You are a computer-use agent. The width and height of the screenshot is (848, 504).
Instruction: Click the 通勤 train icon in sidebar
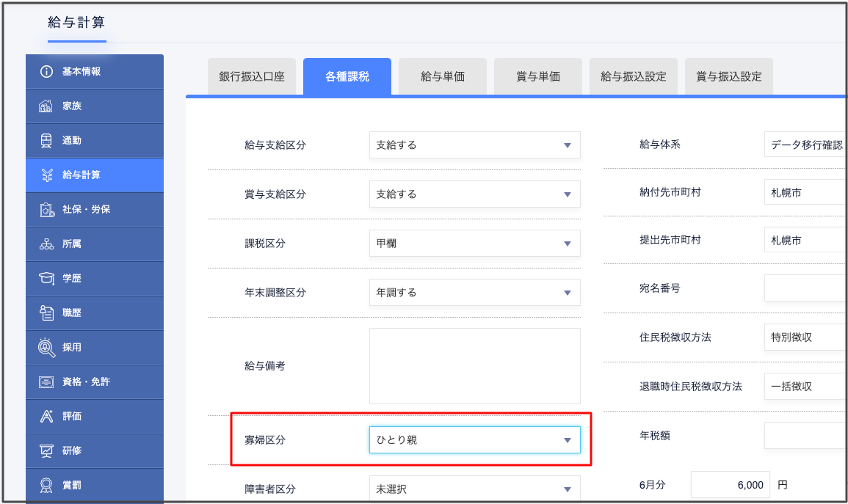tap(47, 140)
